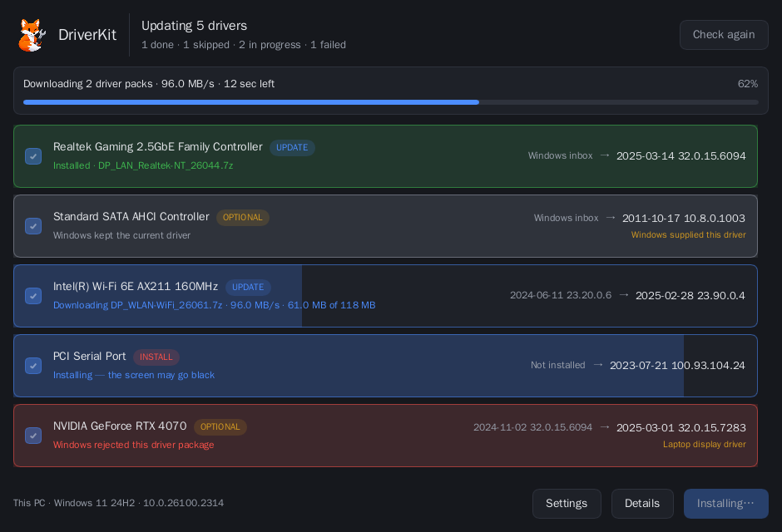Select the Standard SATA AHCI Controller name
This screenshot has height=532, width=782.
click(131, 217)
